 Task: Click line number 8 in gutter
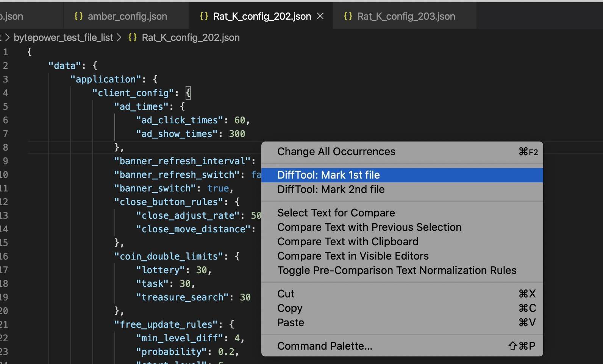point(5,147)
